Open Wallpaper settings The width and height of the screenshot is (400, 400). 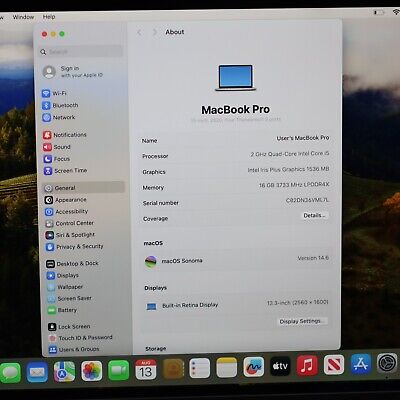65,287
